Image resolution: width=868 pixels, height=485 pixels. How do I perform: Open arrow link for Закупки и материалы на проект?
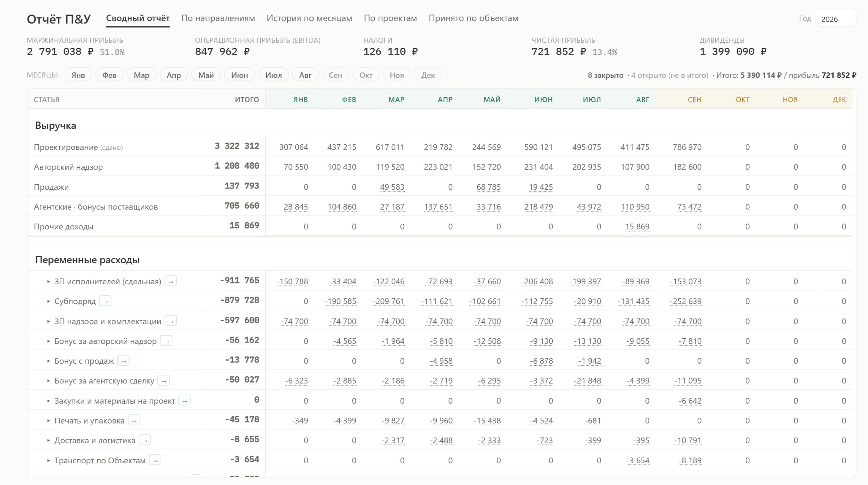click(184, 401)
